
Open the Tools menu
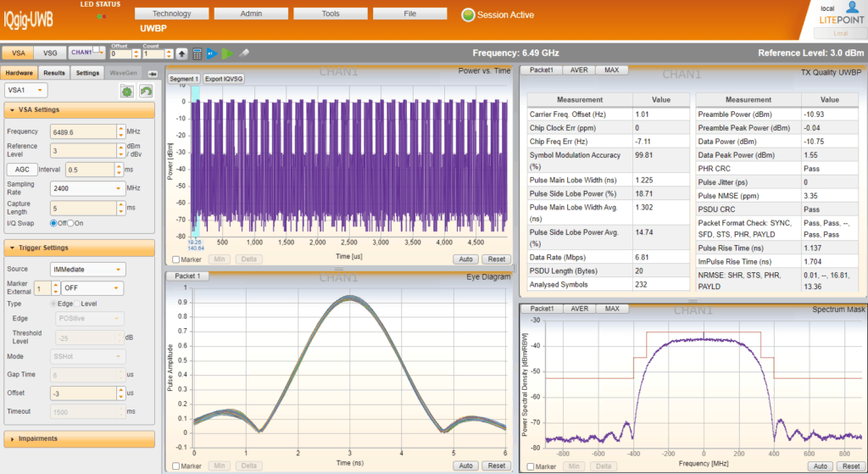331,14
